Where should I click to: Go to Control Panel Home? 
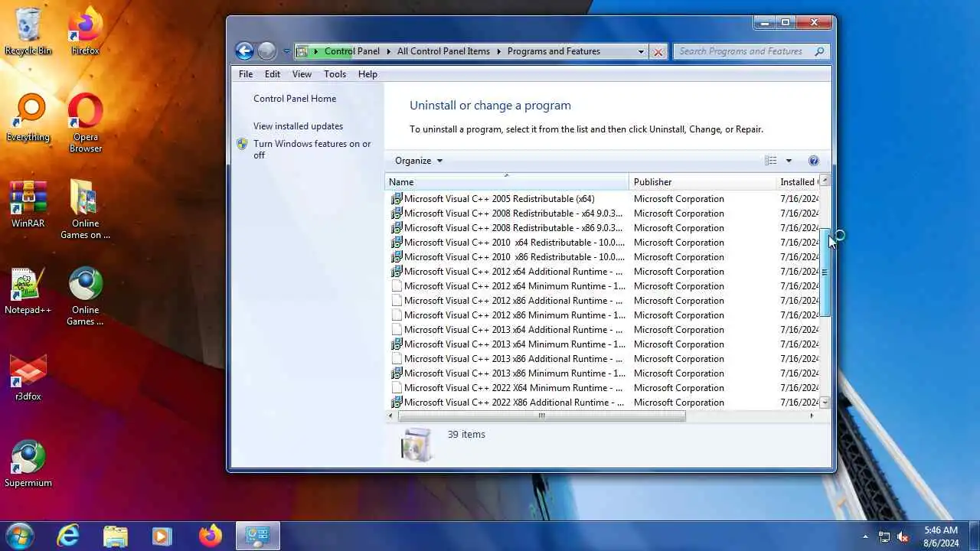tap(295, 99)
